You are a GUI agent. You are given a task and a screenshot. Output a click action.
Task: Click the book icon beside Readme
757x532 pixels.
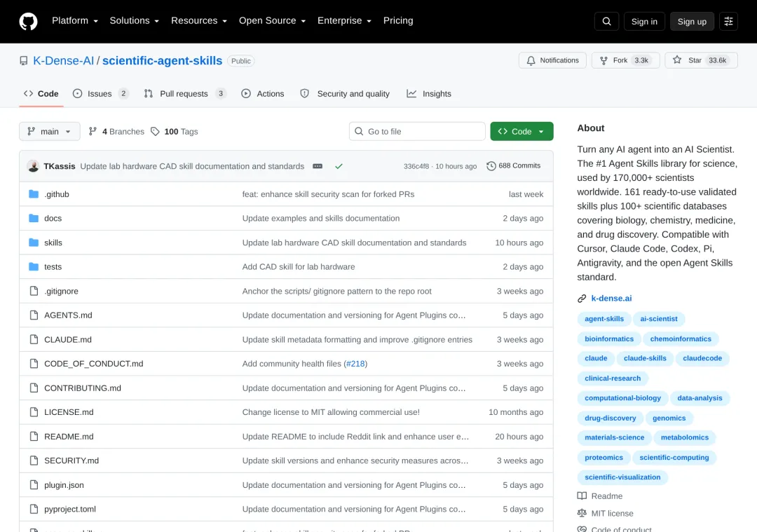[582, 496]
